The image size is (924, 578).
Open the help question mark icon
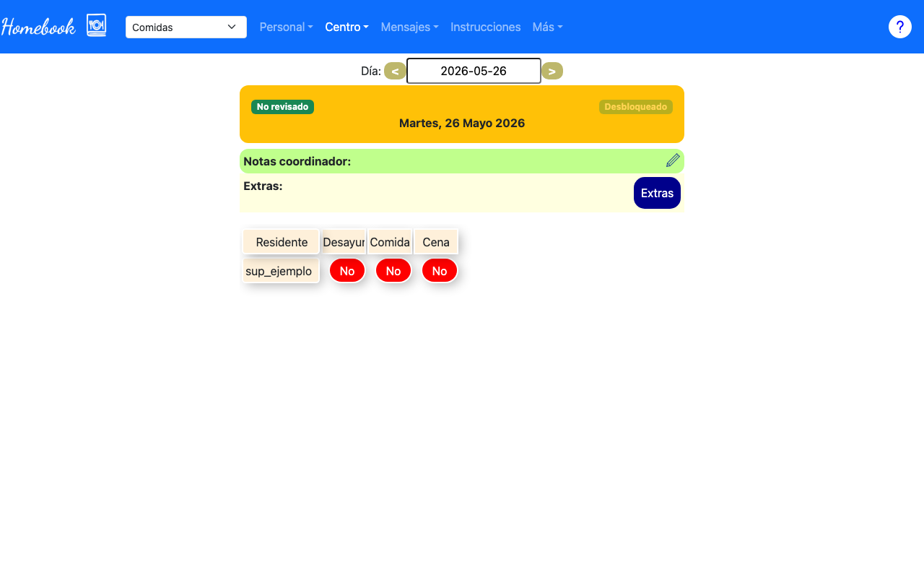point(899,27)
